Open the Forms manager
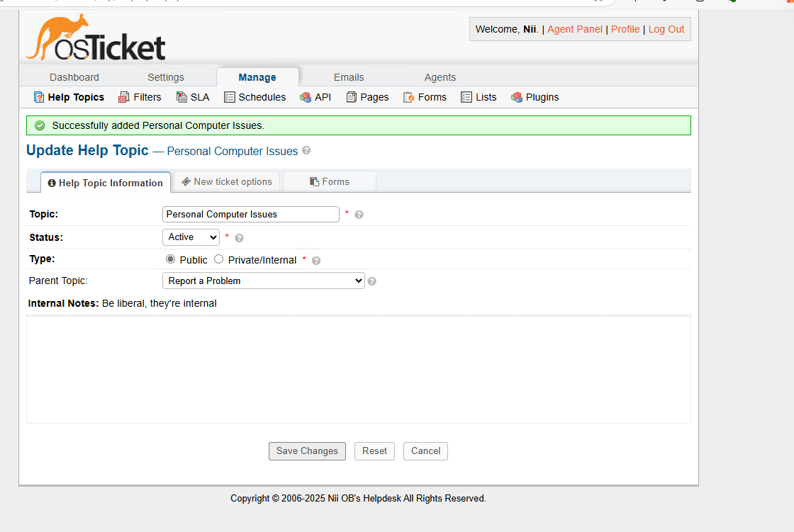This screenshot has height=532, width=794. coord(425,97)
